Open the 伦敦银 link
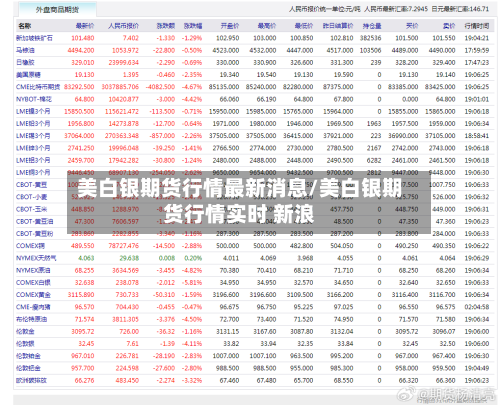The image size is (500, 406). tap(25, 344)
